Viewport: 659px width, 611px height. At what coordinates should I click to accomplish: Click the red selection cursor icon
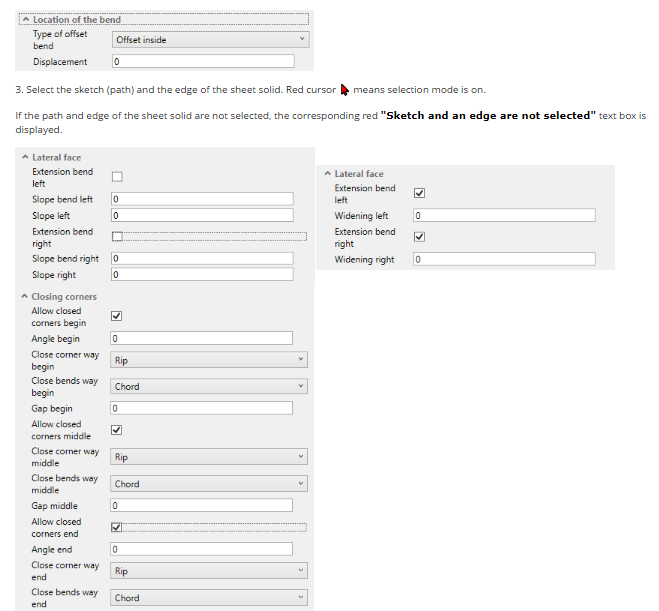coord(345,90)
